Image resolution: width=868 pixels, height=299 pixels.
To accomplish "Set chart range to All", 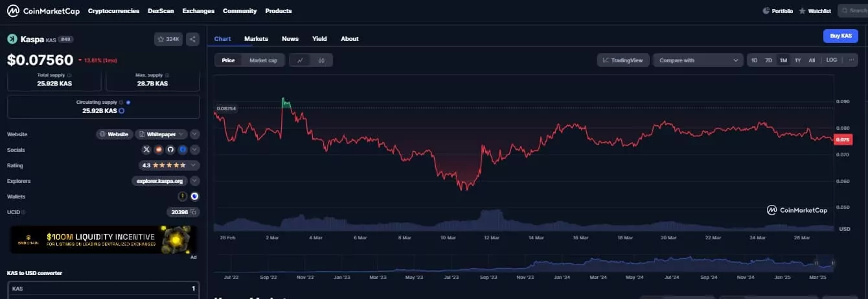I will click(812, 60).
